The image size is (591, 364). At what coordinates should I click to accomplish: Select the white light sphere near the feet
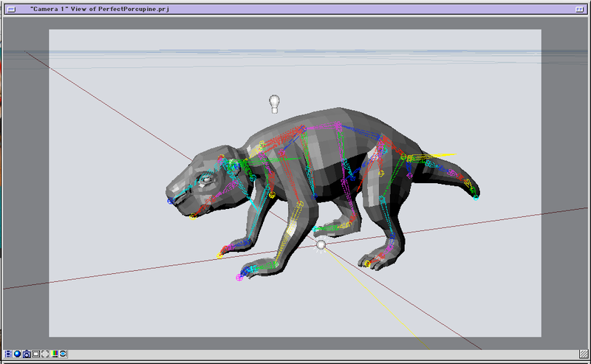[x=321, y=244]
